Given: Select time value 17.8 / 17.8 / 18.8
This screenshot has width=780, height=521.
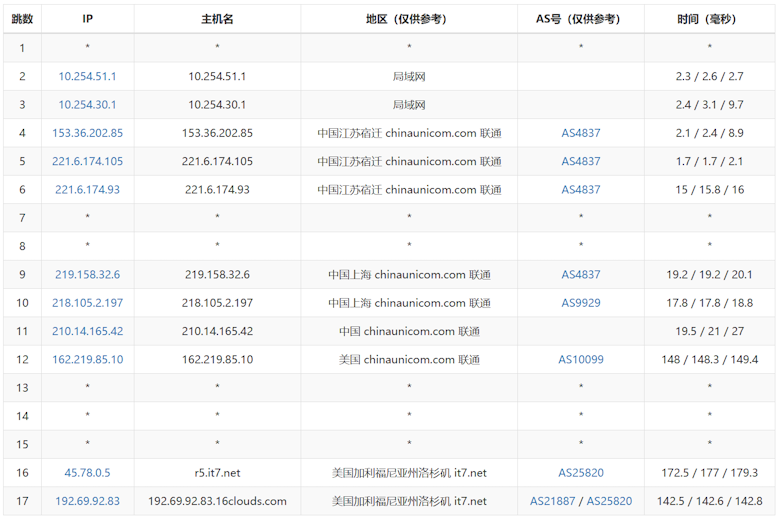Looking at the screenshot, I should (709, 303).
